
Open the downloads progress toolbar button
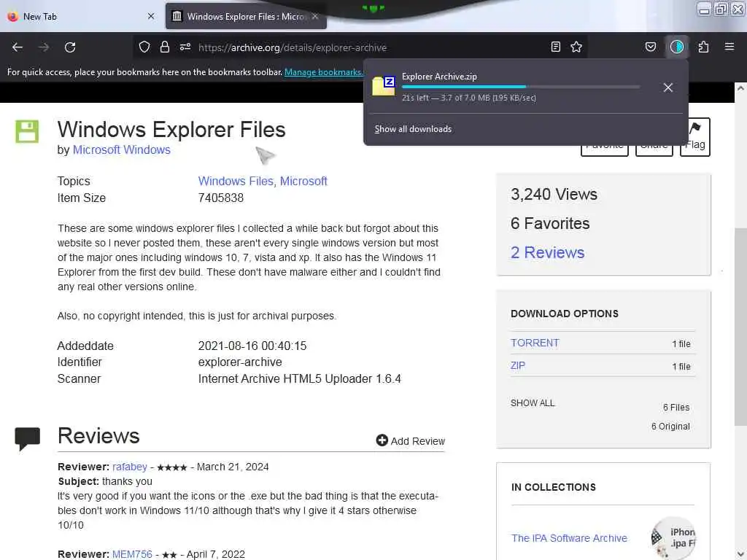pos(677,47)
